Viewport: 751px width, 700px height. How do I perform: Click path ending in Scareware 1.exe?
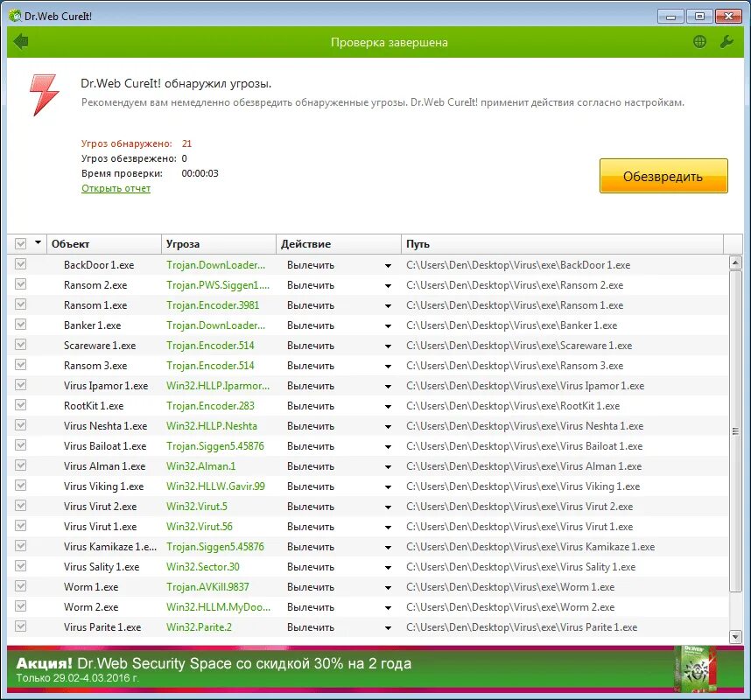(x=519, y=346)
